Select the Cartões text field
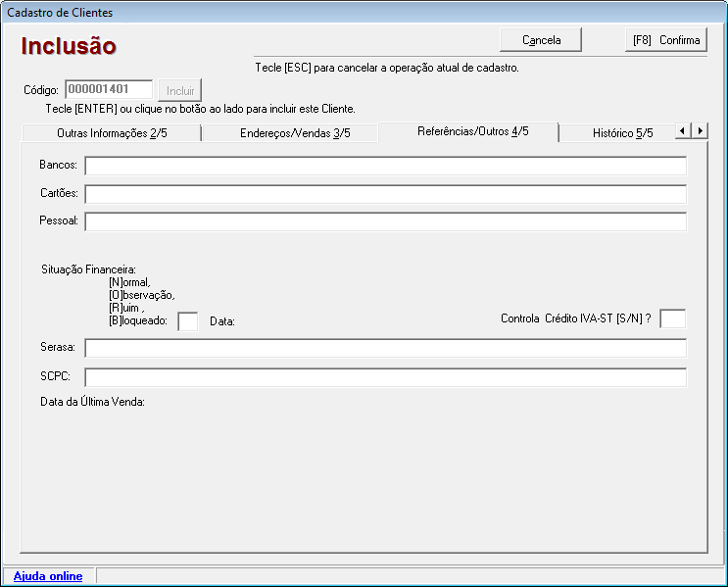The image size is (728, 587). [x=385, y=194]
